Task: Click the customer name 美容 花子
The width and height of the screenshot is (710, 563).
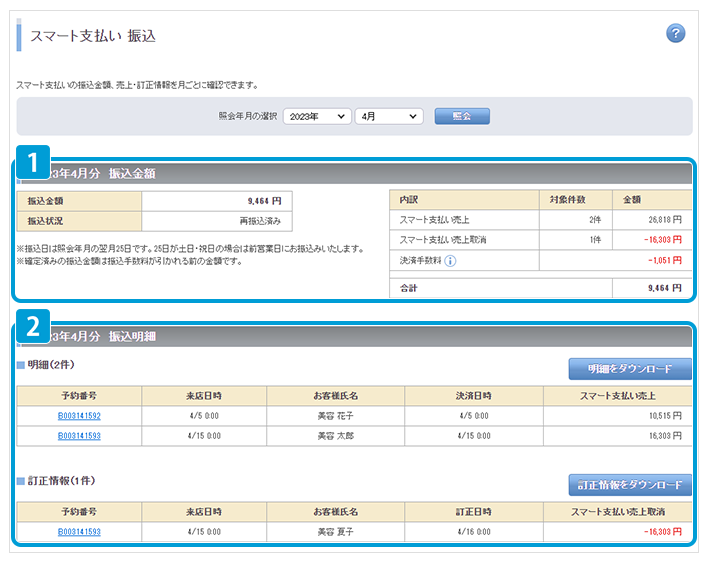Action: coord(337,415)
